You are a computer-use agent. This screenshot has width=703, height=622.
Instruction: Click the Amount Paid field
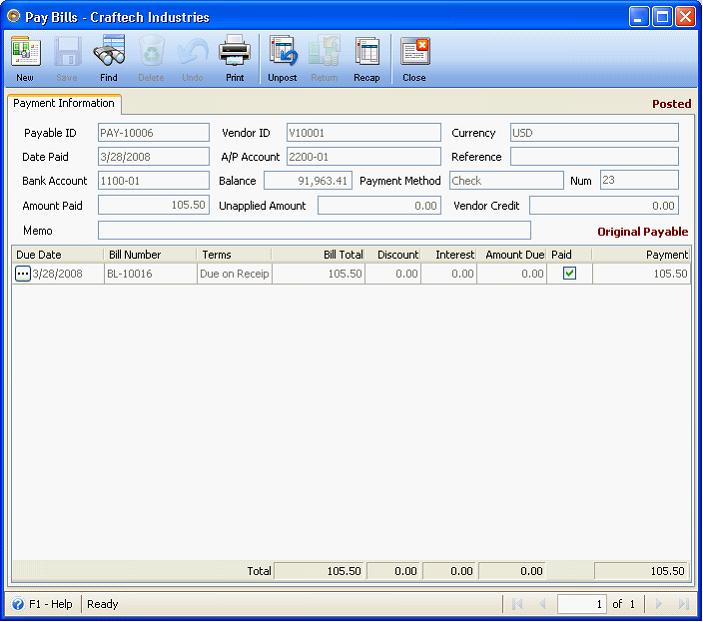[x=153, y=205]
